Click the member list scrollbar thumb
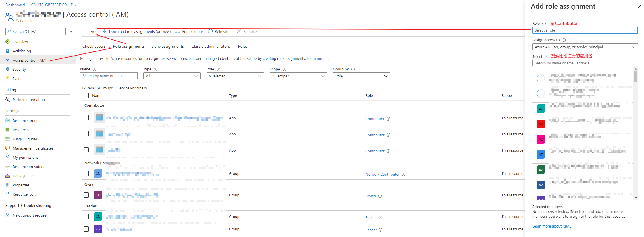 tap(635, 77)
